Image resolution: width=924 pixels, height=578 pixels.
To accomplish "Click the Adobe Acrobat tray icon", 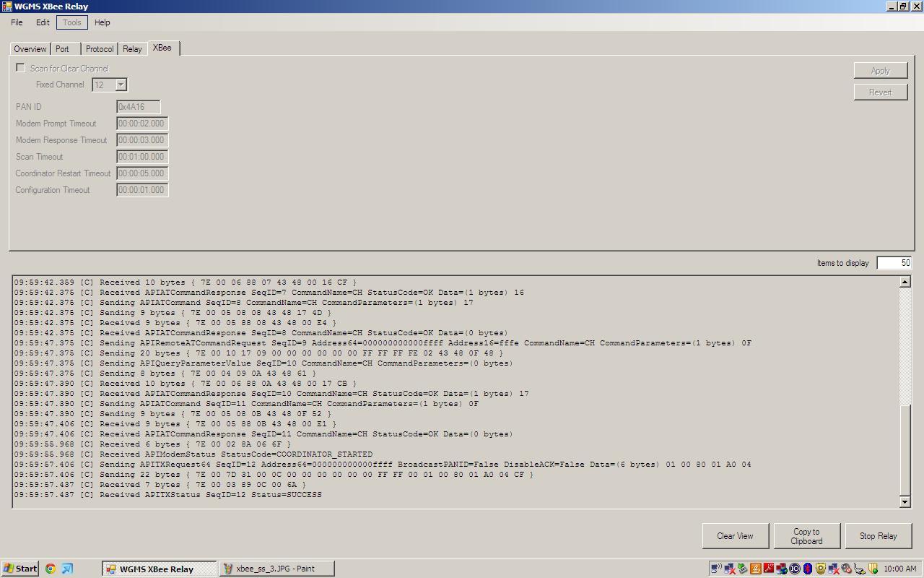I will (768, 569).
